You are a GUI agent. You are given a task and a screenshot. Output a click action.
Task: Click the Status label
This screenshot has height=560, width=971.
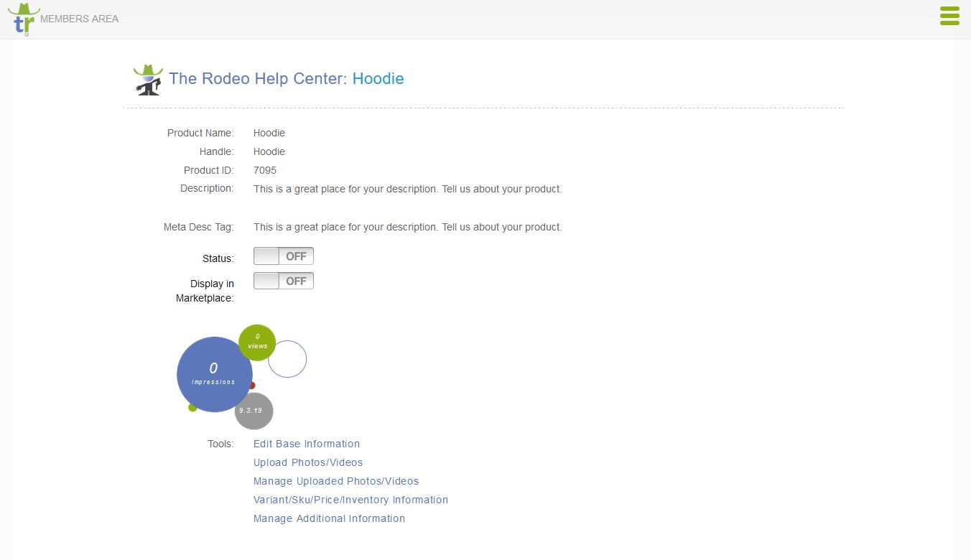(x=218, y=258)
